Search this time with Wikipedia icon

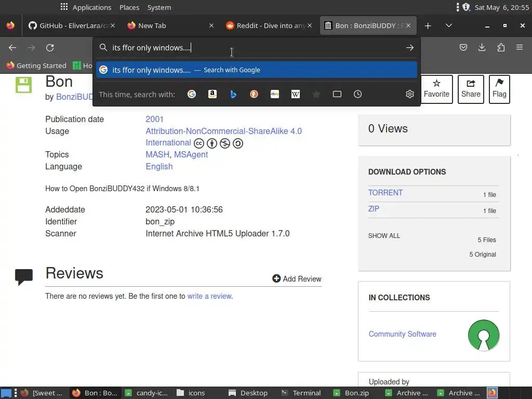[x=296, y=94]
